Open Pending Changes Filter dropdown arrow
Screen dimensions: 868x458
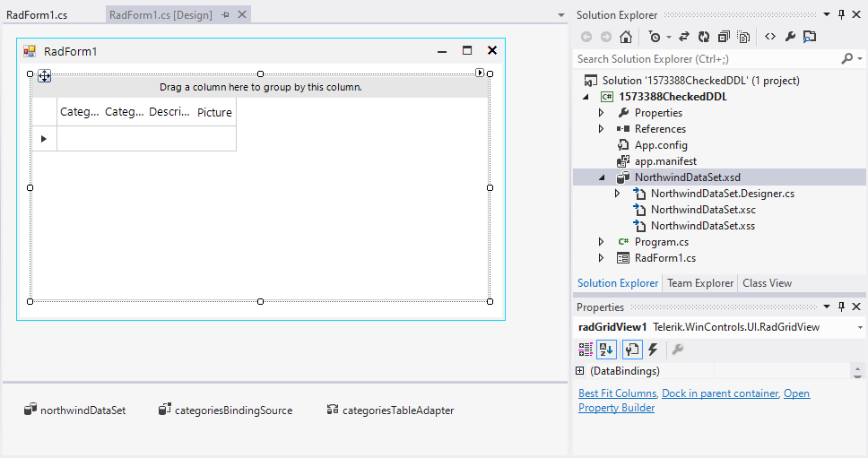tap(669, 37)
